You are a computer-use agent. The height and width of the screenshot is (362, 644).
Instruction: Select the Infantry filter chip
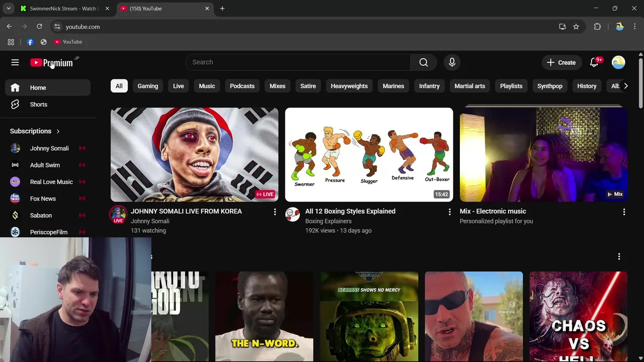pos(429,86)
